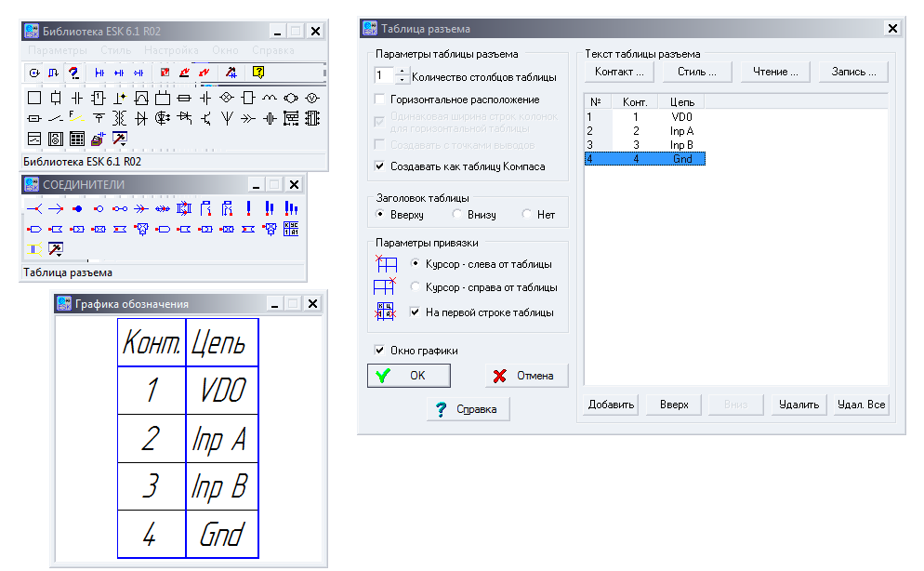
Task: Select the antenna symbol icon
Action: 227,118
